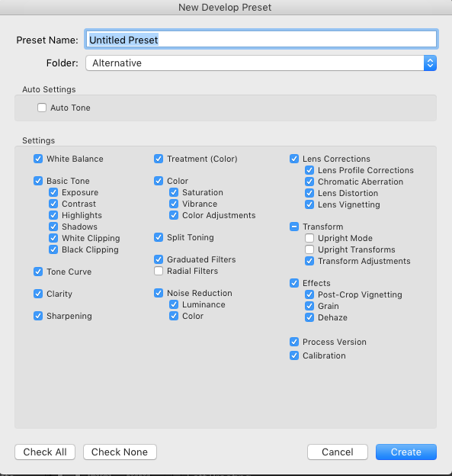Toggle the mixed-state Transform checkbox
452x476 pixels.
pos(294,227)
